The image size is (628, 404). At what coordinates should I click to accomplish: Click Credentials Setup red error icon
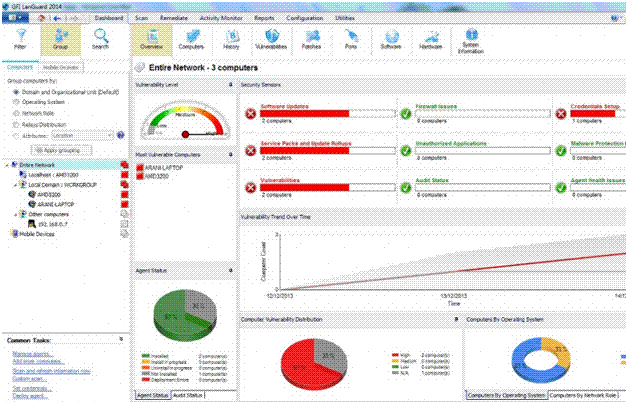click(561, 114)
